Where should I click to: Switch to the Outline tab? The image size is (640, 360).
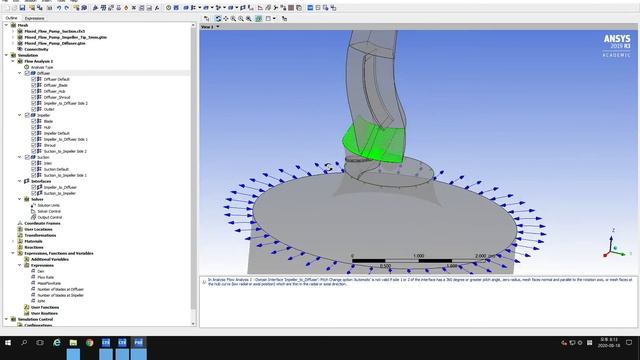[11, 18]
